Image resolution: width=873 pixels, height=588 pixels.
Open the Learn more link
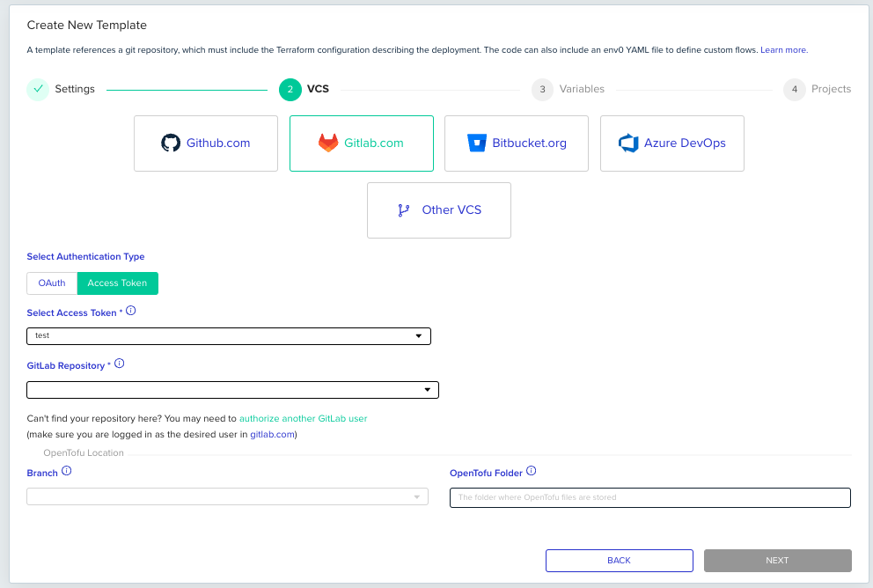[x=784, y=50]
